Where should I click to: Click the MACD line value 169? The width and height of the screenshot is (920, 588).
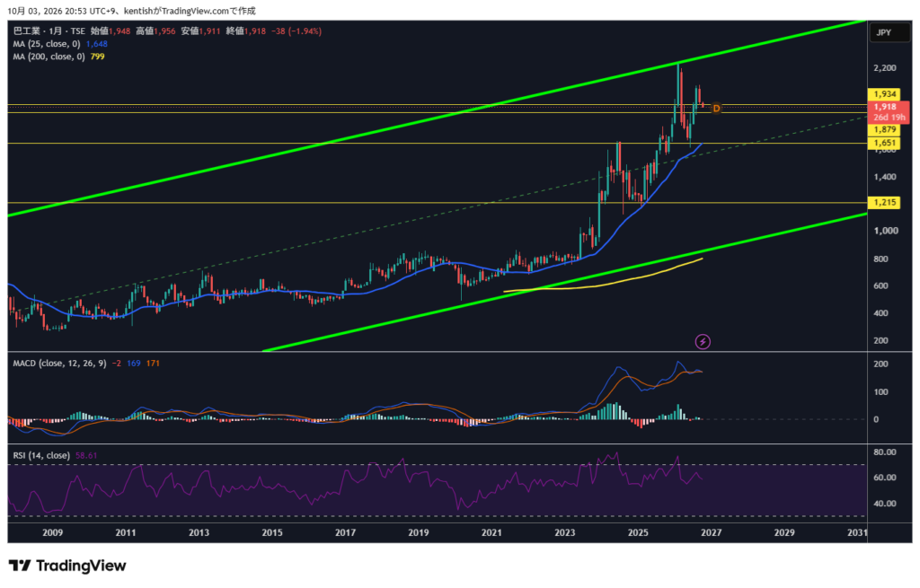click(134, 364)
